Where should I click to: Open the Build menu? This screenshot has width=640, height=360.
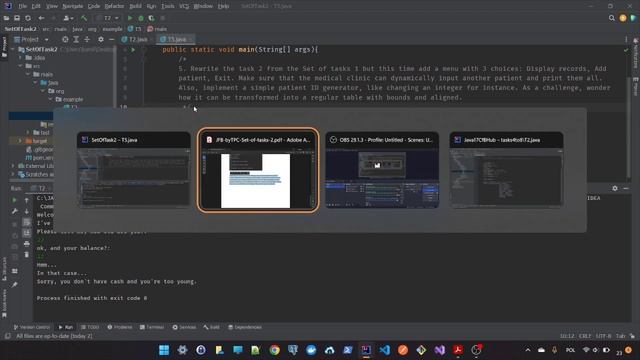coord(136,6)
